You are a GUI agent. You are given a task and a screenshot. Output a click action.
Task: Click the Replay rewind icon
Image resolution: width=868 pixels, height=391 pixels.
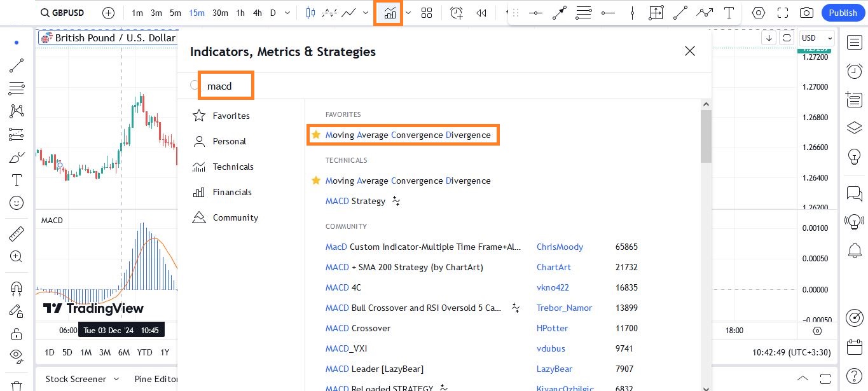coord(481,13)
